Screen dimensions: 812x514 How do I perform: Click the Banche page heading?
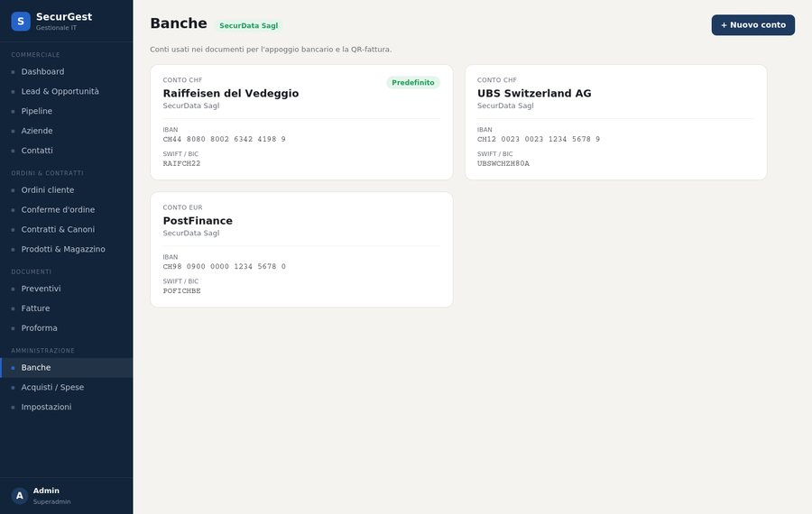(x=179, y=23)
